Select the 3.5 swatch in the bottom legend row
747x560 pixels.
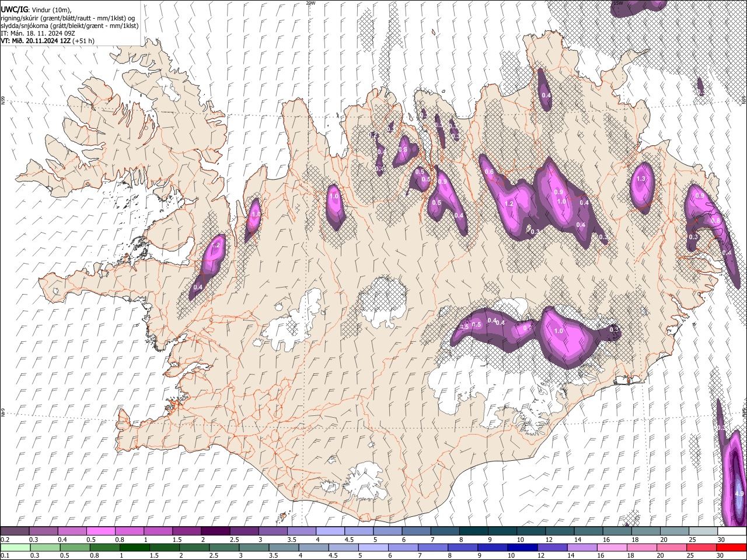point(284,547)
